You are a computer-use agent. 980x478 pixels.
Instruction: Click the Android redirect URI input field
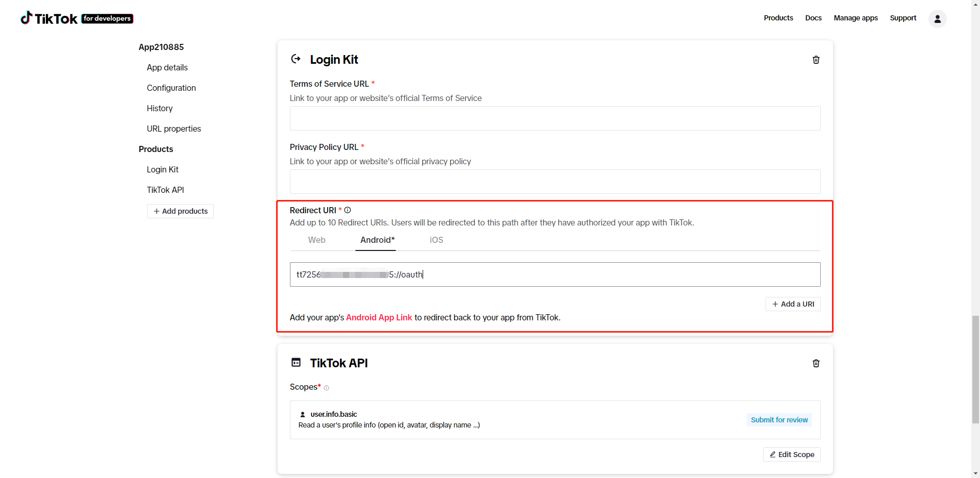click(x=555, y=274)
